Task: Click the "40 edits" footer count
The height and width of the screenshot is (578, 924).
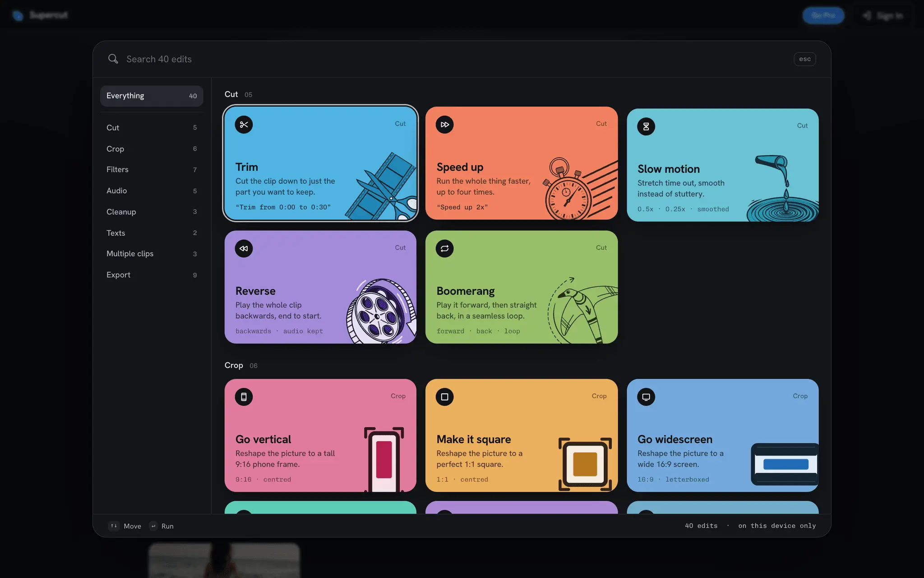Action: 701,526
